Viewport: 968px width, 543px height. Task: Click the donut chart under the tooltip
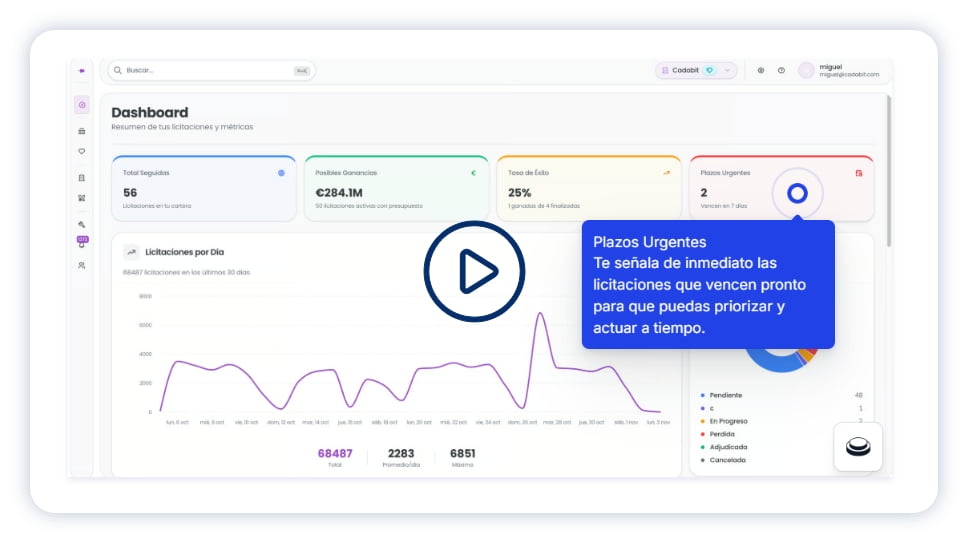click(782, 360)
